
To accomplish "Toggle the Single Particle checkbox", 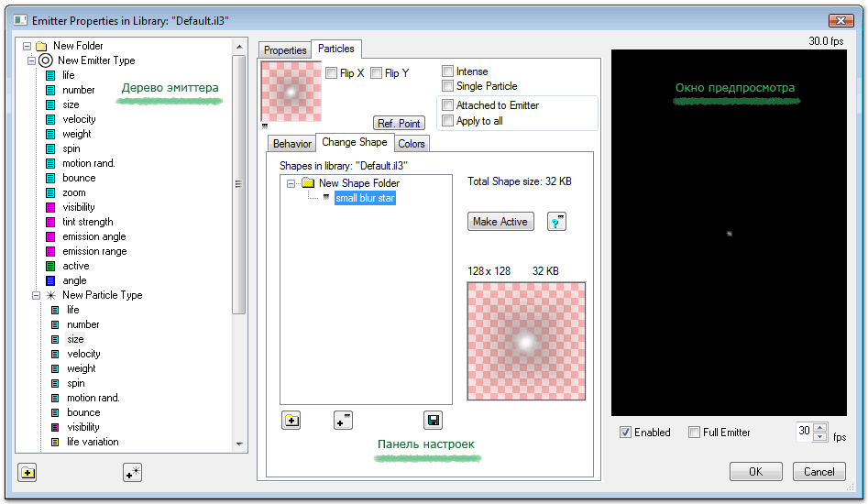I will pyautogui.click(x=447, y=86).
